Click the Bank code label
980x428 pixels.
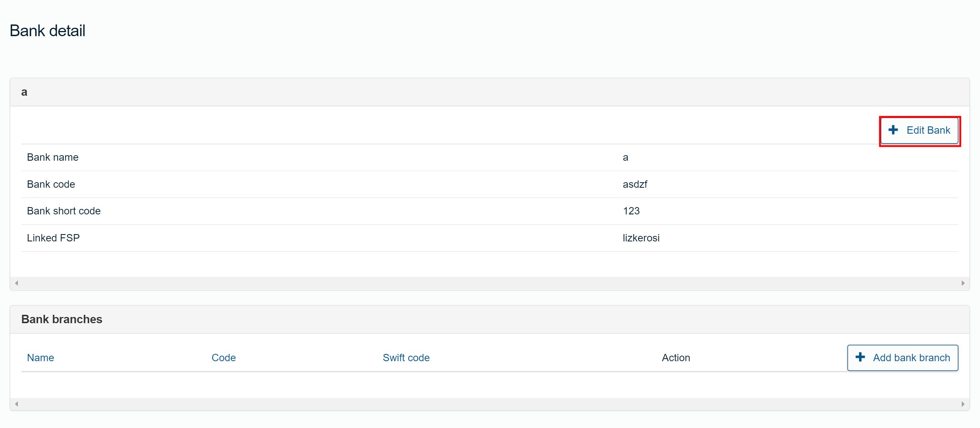[x=51, y=184]
